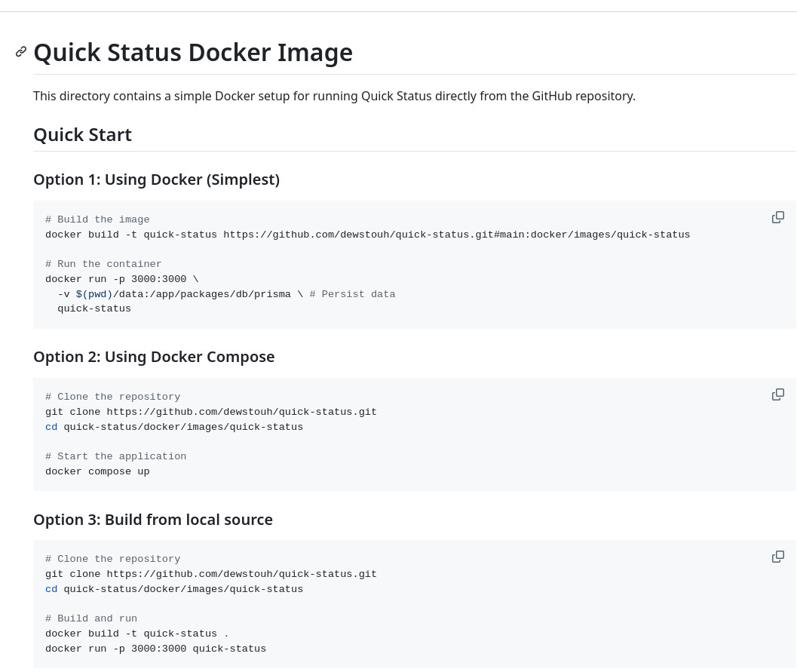797x672 pixels.
Task: Click the "# Build the image" comment line
Action: point(97,219)
